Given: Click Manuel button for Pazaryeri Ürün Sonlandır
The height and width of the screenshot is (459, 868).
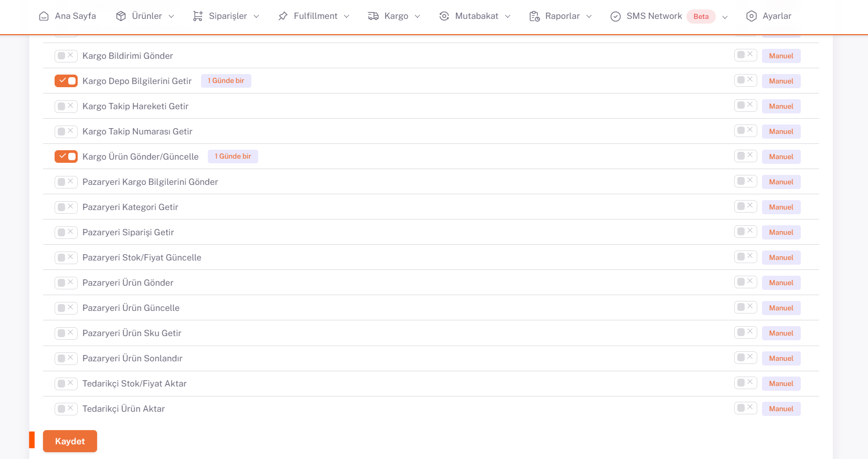Looking at the screenshot, I should [x=781, y=358].
